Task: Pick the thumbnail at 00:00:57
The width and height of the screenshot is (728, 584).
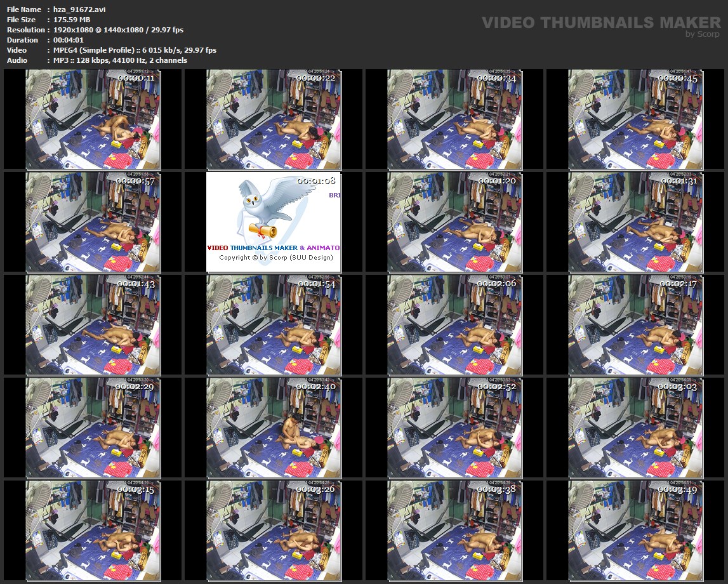Action: [93, 222]
